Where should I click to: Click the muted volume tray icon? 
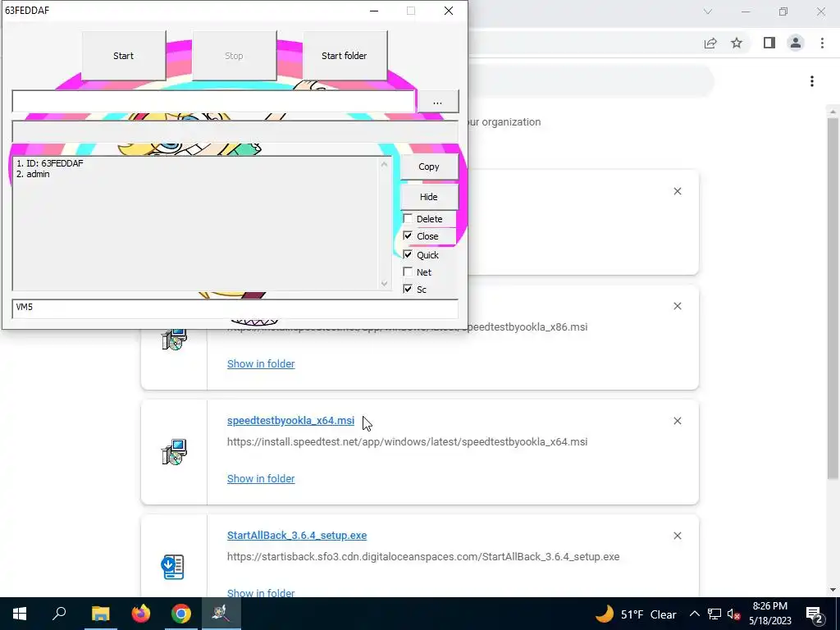[733, 614]
